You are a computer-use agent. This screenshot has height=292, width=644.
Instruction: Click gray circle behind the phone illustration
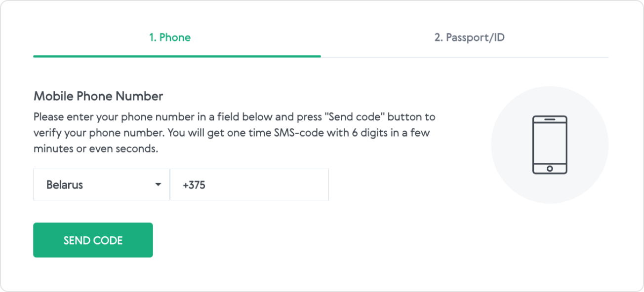(550, 145)
